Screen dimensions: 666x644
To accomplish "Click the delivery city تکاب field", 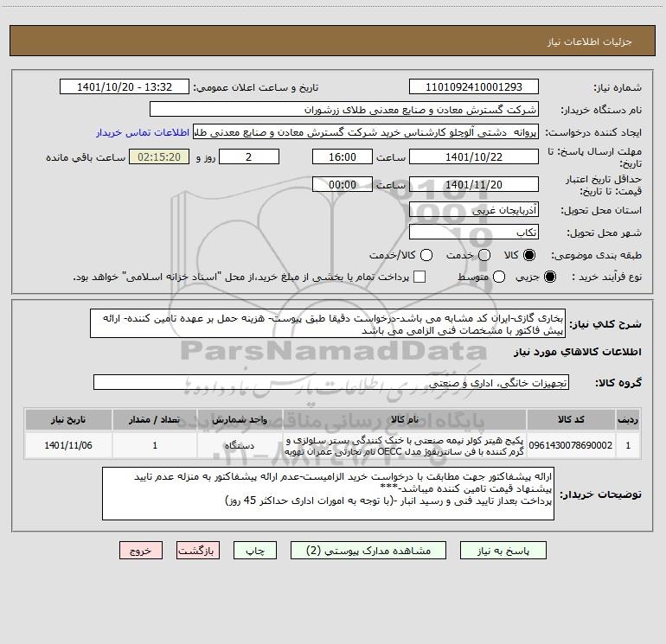I will coord(474,232).
